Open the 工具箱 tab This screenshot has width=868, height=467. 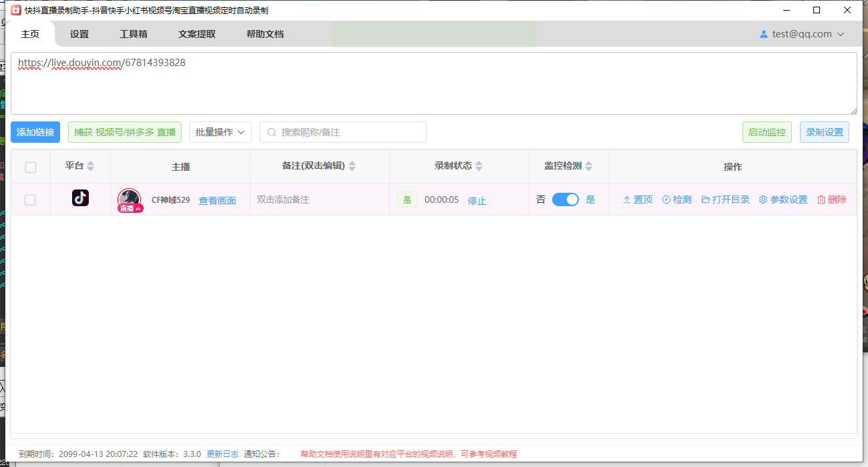(133, 33)
